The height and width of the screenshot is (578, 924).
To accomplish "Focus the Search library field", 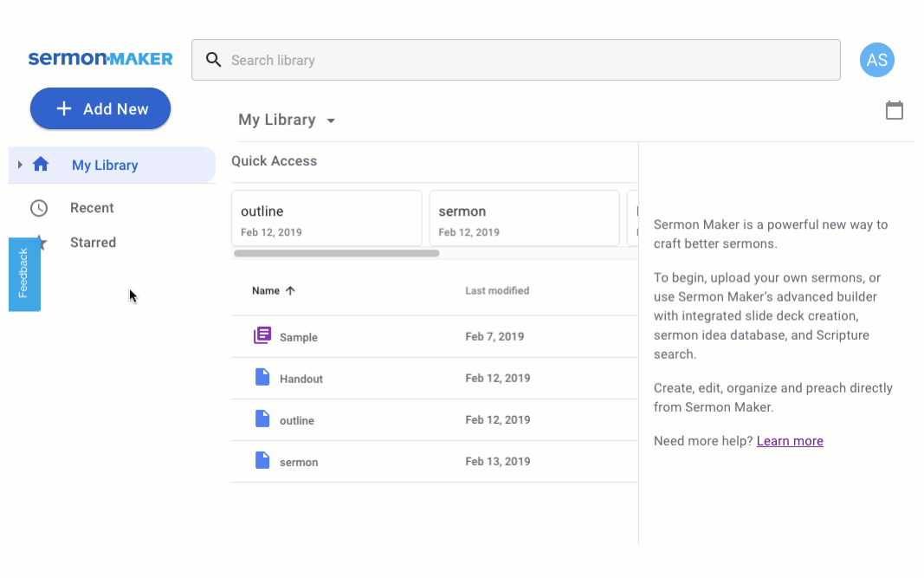I will coord(515,60).
